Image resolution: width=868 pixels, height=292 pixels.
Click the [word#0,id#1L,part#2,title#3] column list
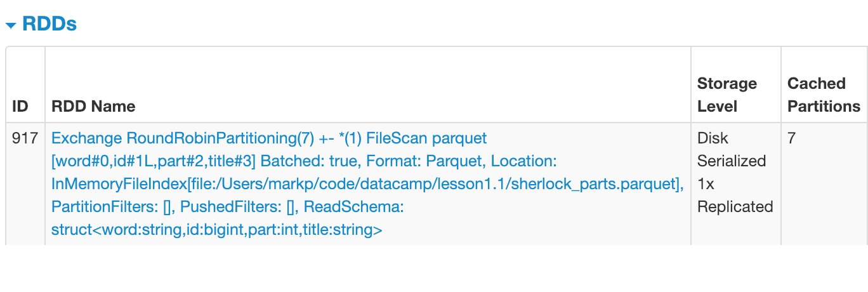point(153,161)
